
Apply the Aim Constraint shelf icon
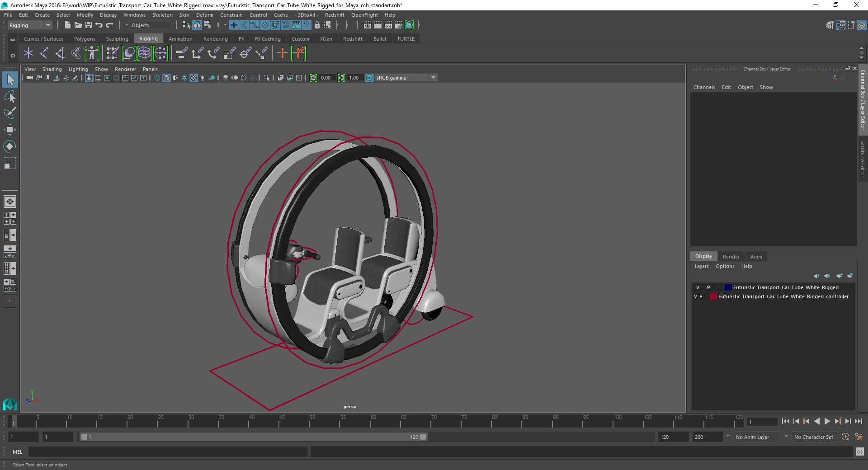tap(245, 53)
